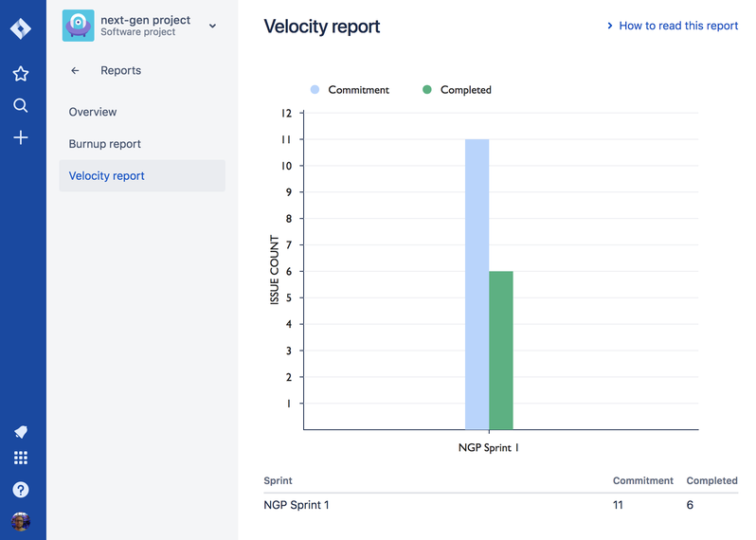Screen dimensions: 756x540
Task: Click the Sprint column header
Action: click(278, 480)
